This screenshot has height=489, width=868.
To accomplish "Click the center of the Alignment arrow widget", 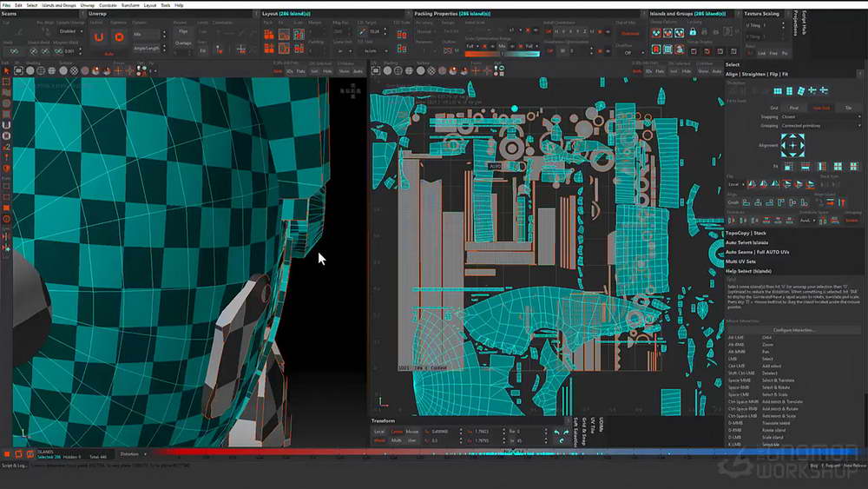I will [x=792, y=146].
